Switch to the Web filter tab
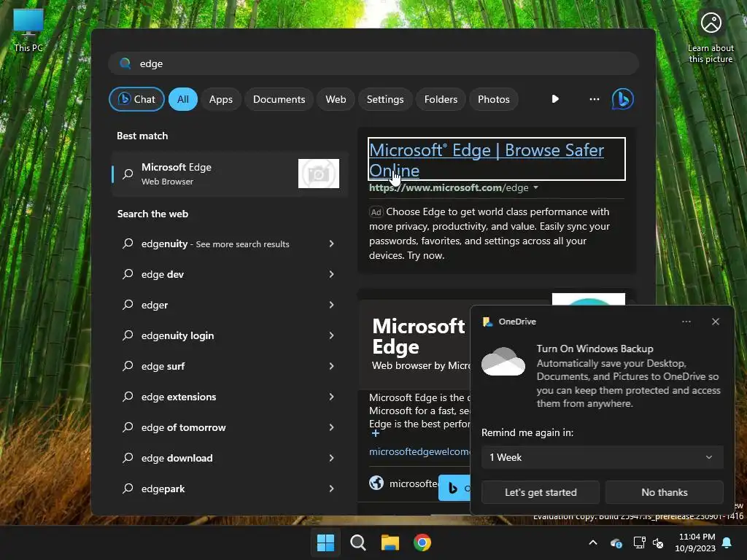Image resolution: width=747 pixels, height=560 pixels. [x=336, y=99]
